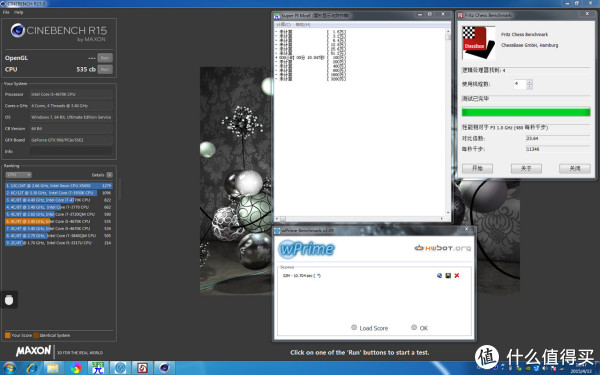Toggle the Details checkbox in Ranking
The width and height of the screenshot is (600, 375).
pos(109,175)
